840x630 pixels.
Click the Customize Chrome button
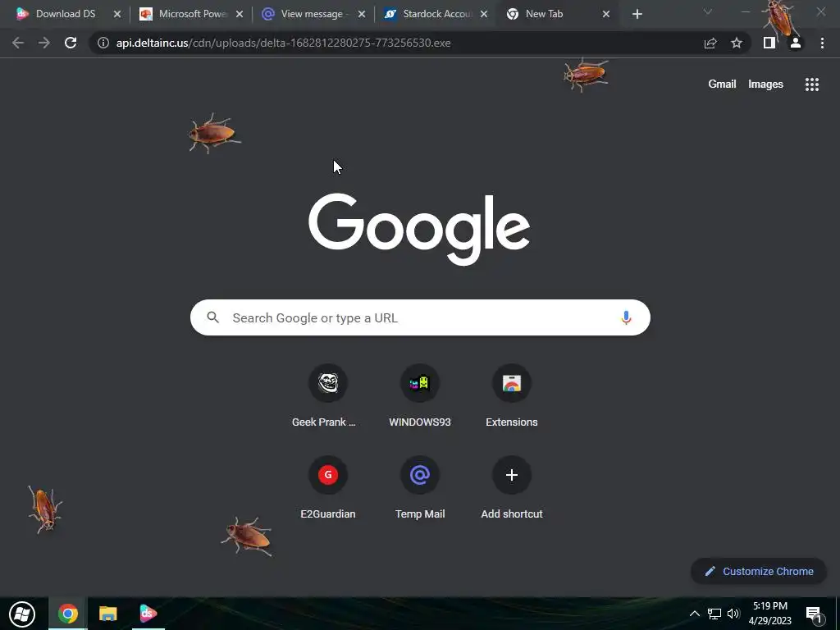[x=759, y=571]
